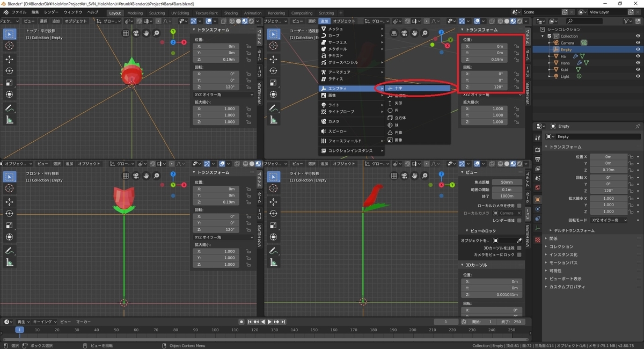Viewport: 644px width, 349px height.
Task: Enable レンダー領域 checkbox
Action: [519, 221]
